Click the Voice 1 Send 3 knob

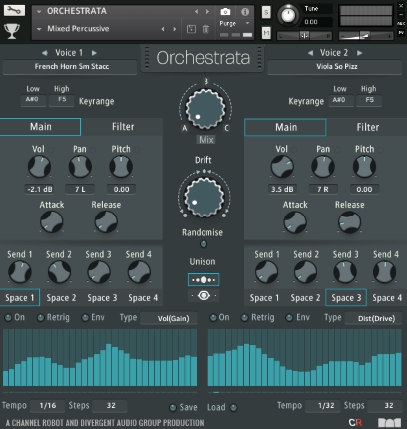(99, 272)
